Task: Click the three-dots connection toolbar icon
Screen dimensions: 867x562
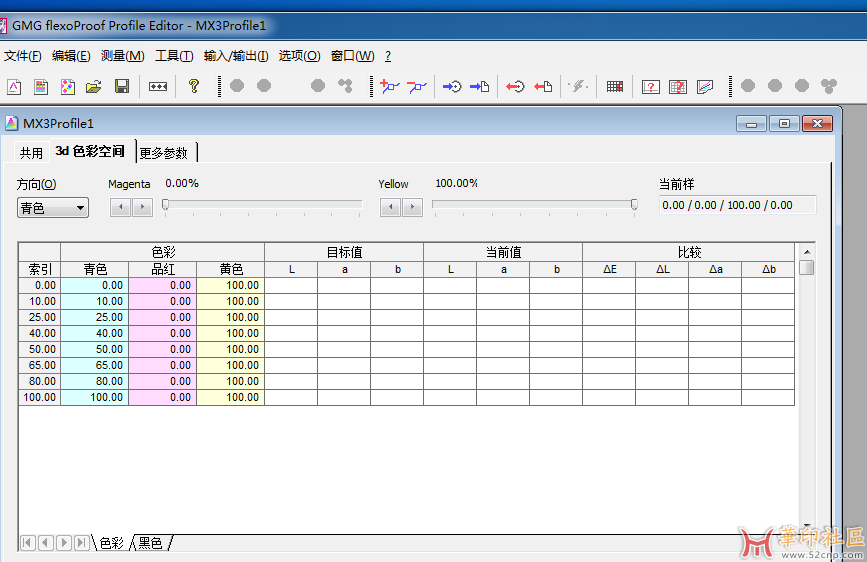Action: coord(158,86)
